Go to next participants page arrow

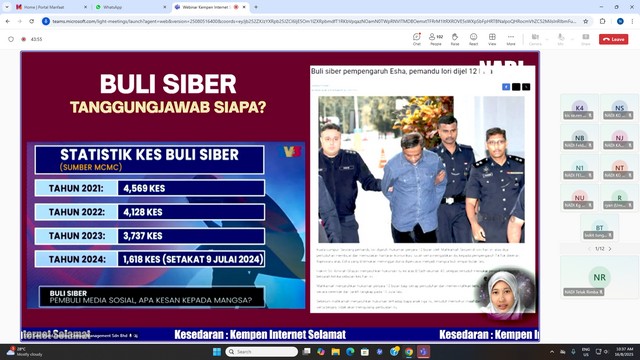click(610, 249)
